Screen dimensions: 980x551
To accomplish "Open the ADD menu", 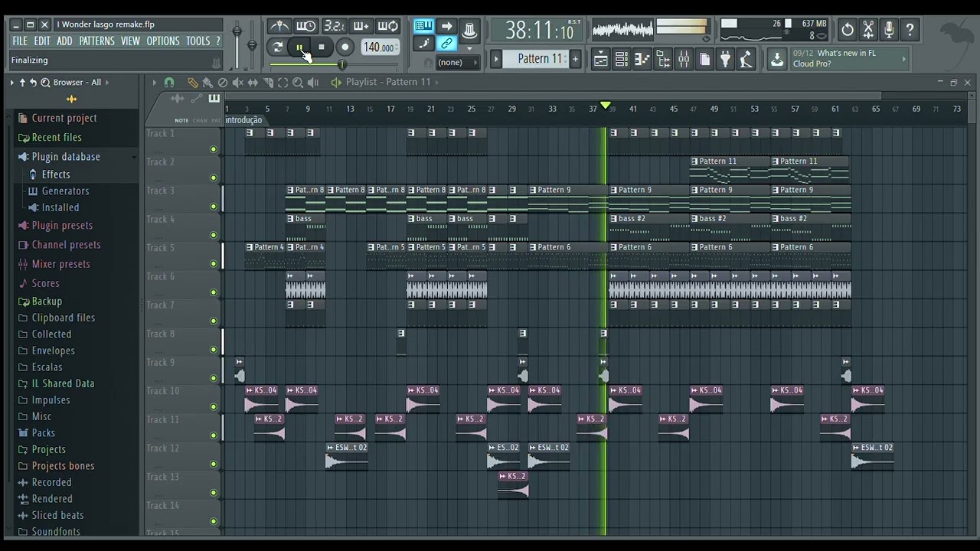I will pos(64,41).
